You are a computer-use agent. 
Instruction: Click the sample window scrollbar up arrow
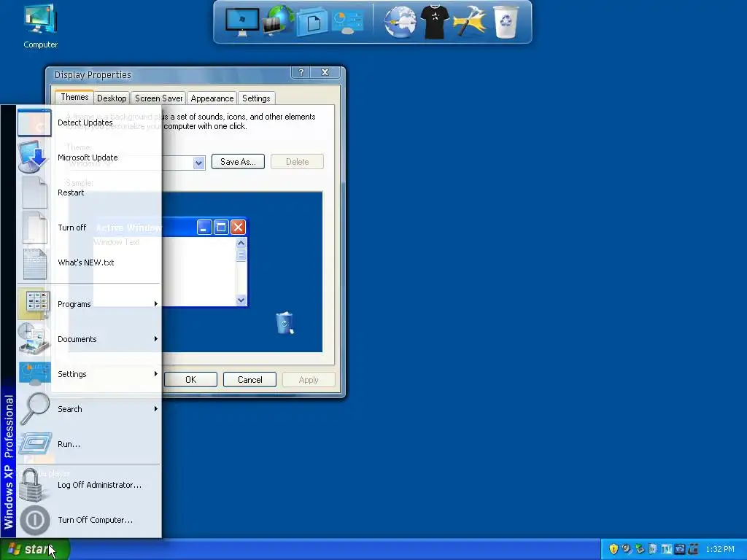[x=241, y=243]
